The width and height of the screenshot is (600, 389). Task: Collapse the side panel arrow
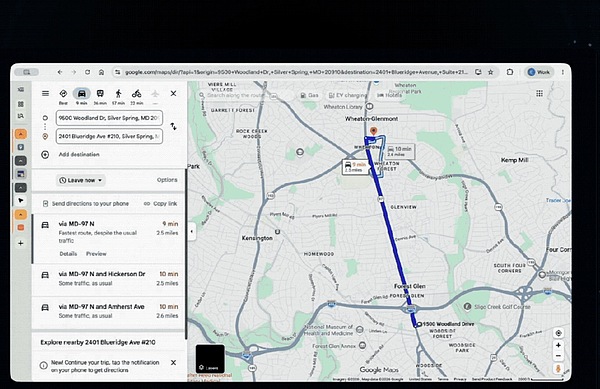pos(192,231)
